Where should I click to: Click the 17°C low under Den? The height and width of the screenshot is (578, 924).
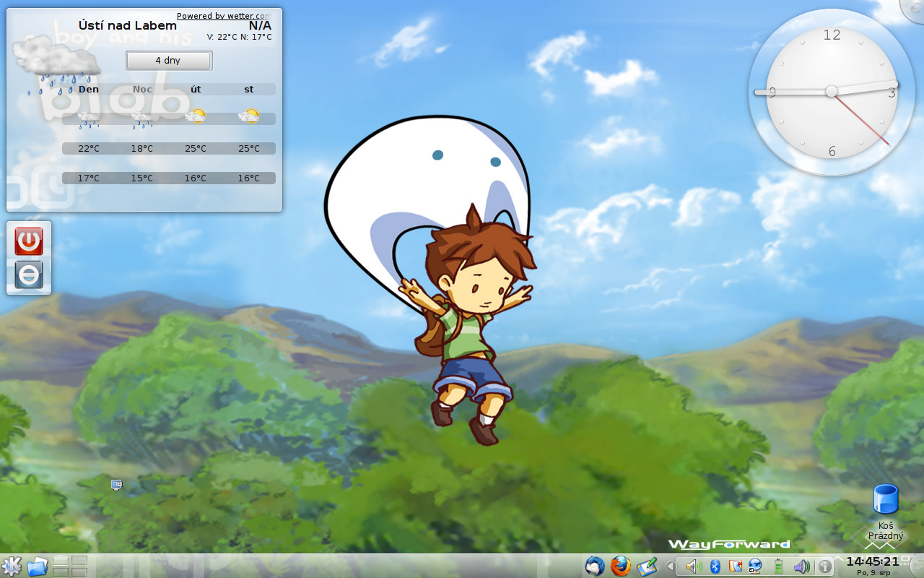tap(89, 178)
